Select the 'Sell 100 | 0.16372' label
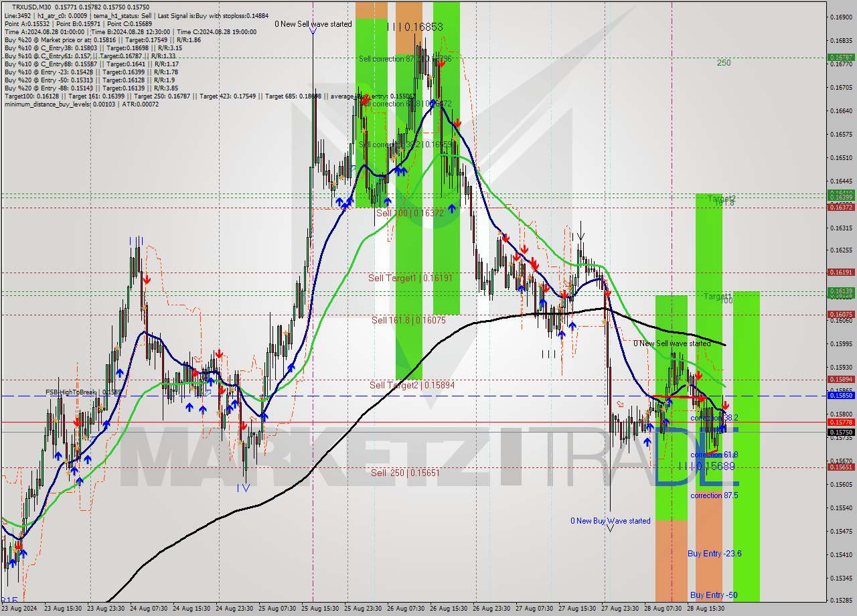This screenshot has width=857, height=616. 410,213
